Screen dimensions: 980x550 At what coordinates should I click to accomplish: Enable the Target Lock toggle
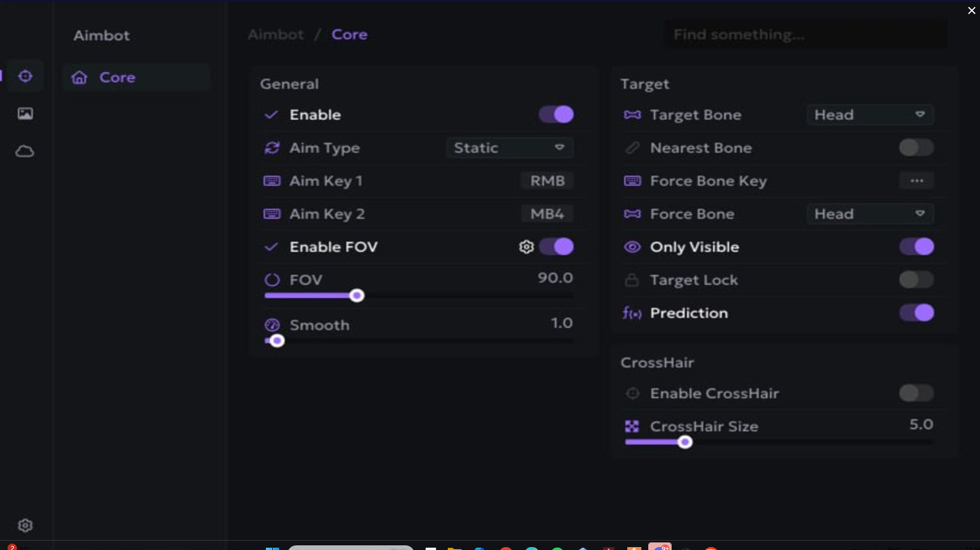[x=915, y=280]
